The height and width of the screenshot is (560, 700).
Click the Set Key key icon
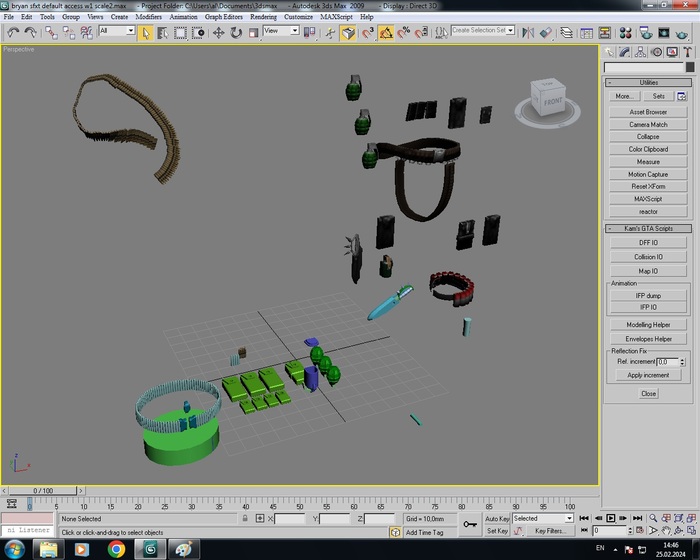pos(470,524)
